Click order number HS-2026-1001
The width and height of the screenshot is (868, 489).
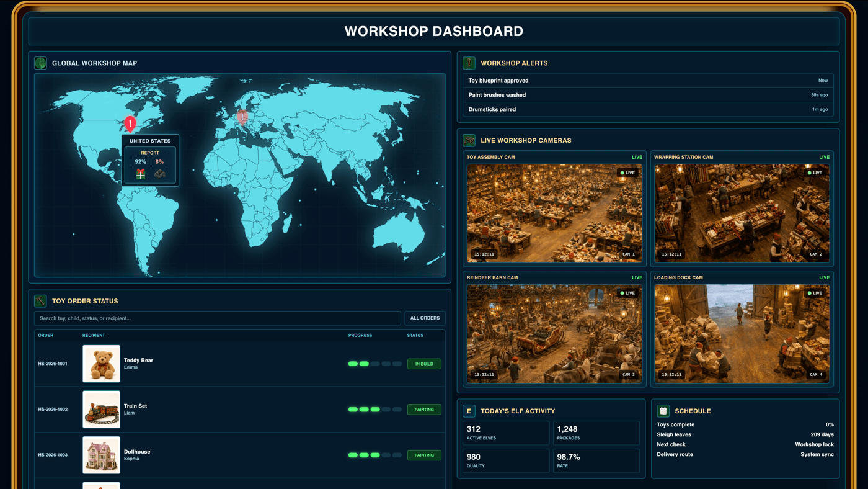pos(53,364)
